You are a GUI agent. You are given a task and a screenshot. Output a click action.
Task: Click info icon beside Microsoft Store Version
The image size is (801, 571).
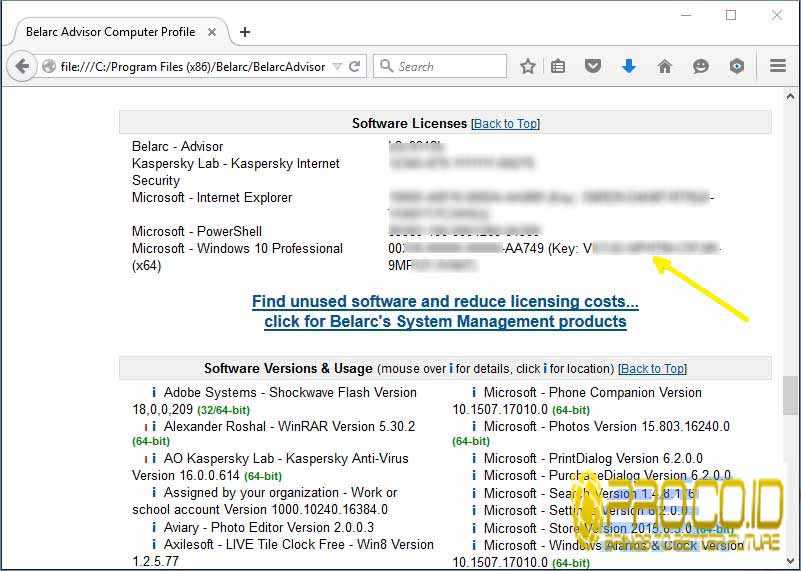click(x=474, y=528)
